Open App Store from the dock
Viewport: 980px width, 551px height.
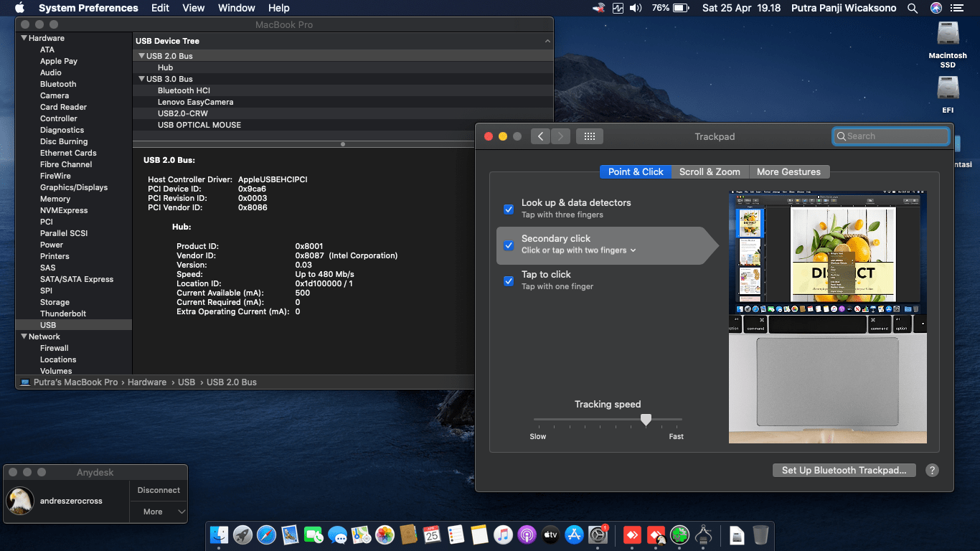click(x=574, y=534)
